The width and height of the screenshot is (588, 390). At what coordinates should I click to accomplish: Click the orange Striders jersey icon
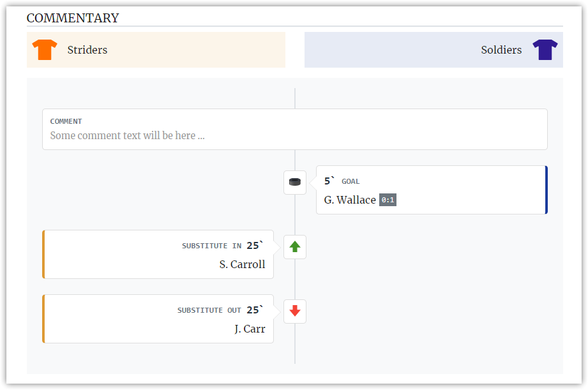(x=45, y=50)
